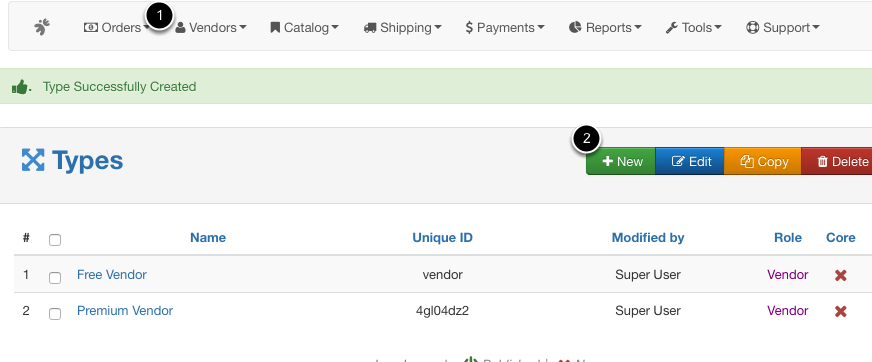Viewport: 872px width, 362px height.
Task: Click the wrench icon beside Tools
Action: 671,27
